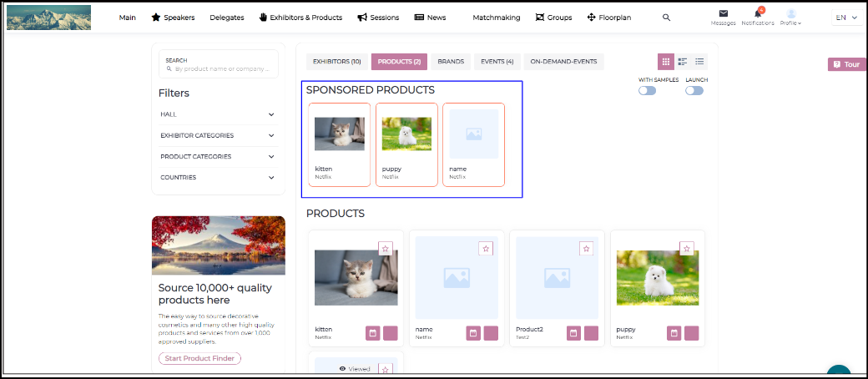Image resolution: width=868 pixels, height=379 pixels.
Task: Go to Main in the navigation
Action: [128, 18]
